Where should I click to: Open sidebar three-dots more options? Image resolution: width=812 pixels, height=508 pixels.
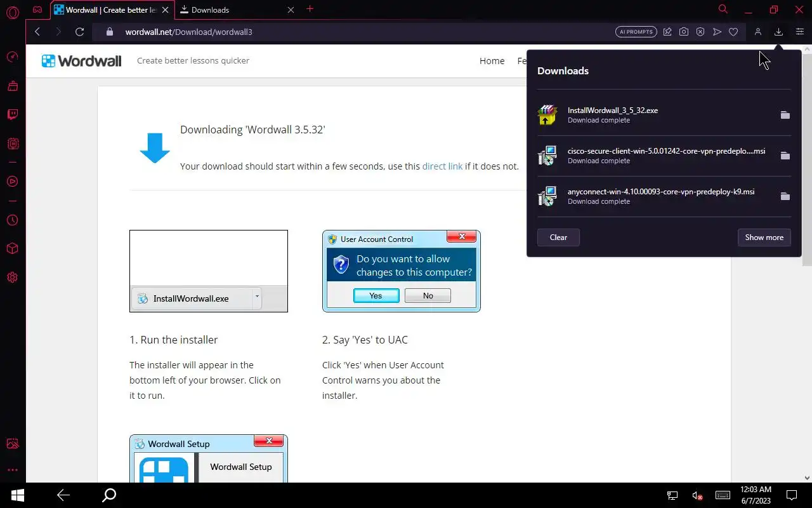click(12, 471)
